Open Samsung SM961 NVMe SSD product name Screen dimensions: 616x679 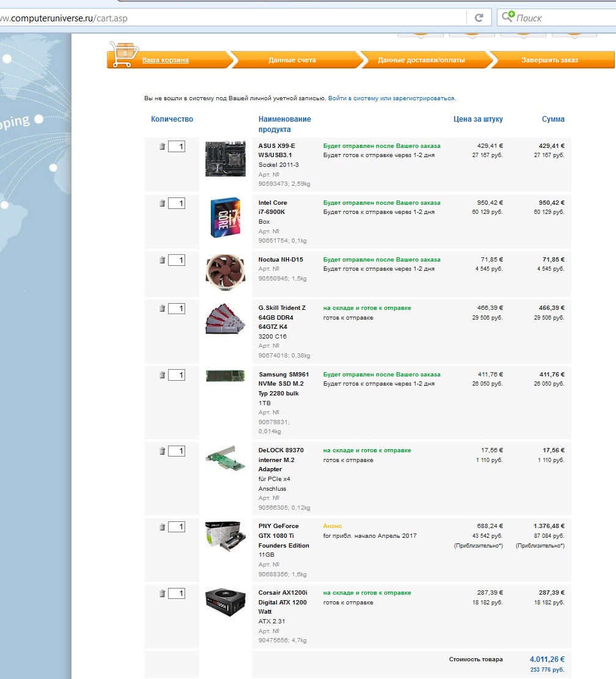[284, 384]
